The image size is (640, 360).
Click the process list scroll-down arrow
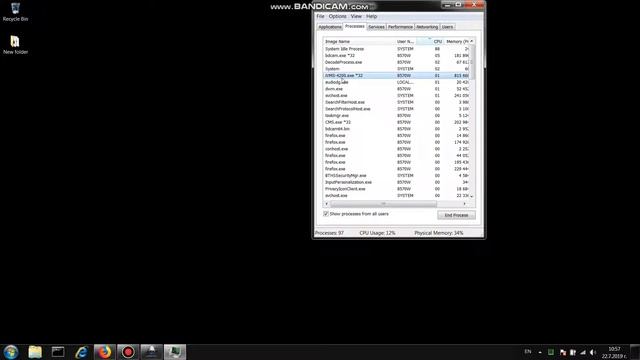click(x=472, y=196)
